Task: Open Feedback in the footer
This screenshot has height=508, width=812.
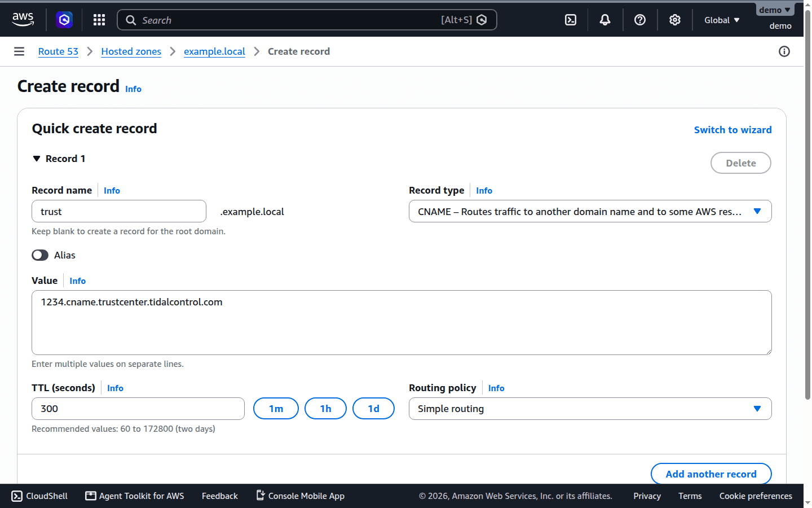Action: point(220,496)
